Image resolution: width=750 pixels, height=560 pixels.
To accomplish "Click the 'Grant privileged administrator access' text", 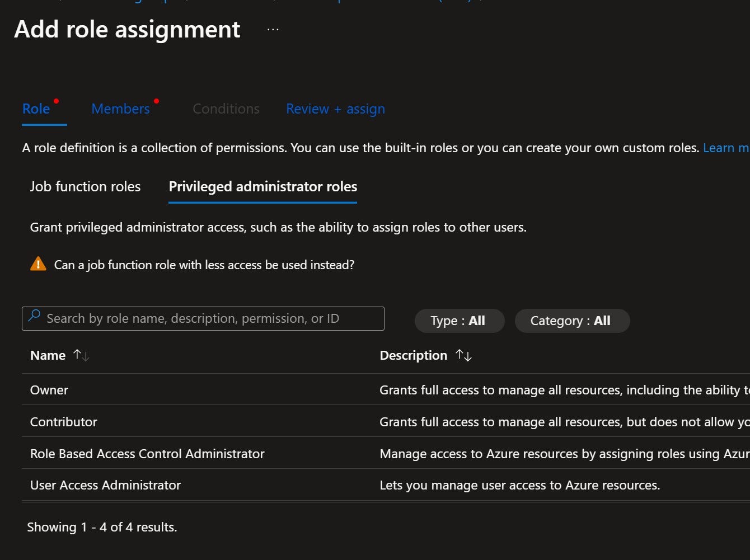I will (278, 227).
